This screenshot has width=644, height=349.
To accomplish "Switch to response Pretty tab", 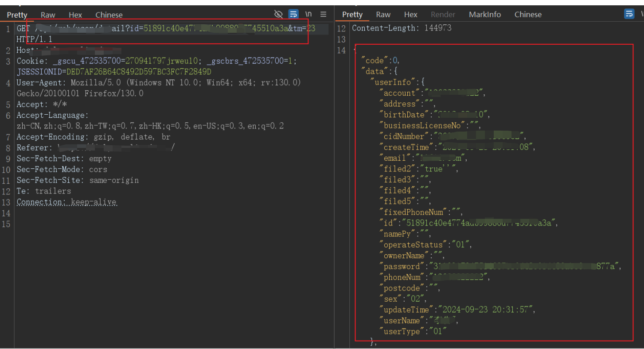I will [x=352, y=14].
